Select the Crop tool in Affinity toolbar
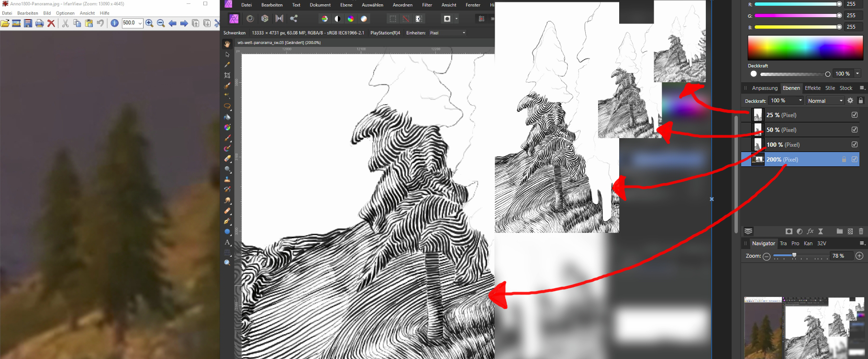The width and height of the screenshot is (868, 359). (227, 76)
